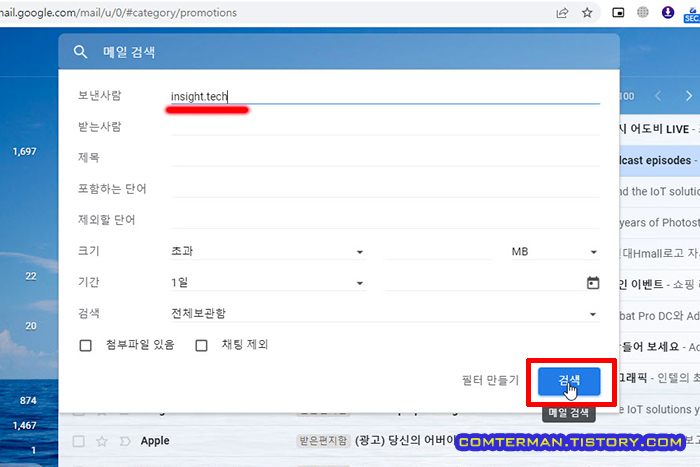Open the 기간 1일 dropdown

pyautogui.click(x=267, y=283)
